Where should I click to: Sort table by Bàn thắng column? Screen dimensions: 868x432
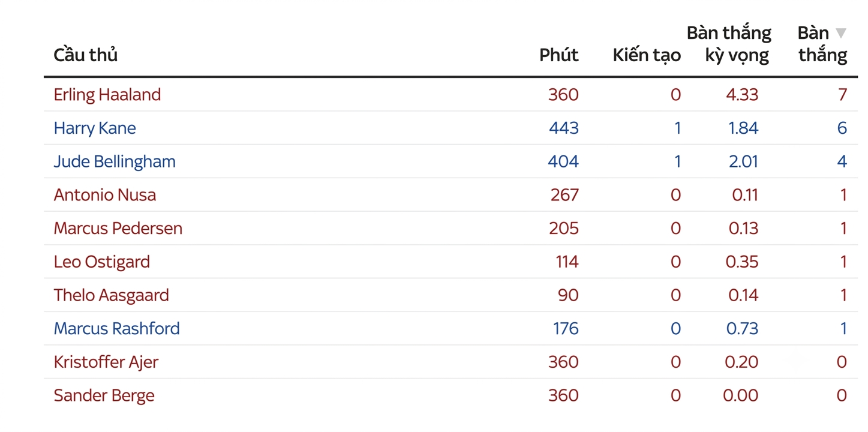coord(822,44)
